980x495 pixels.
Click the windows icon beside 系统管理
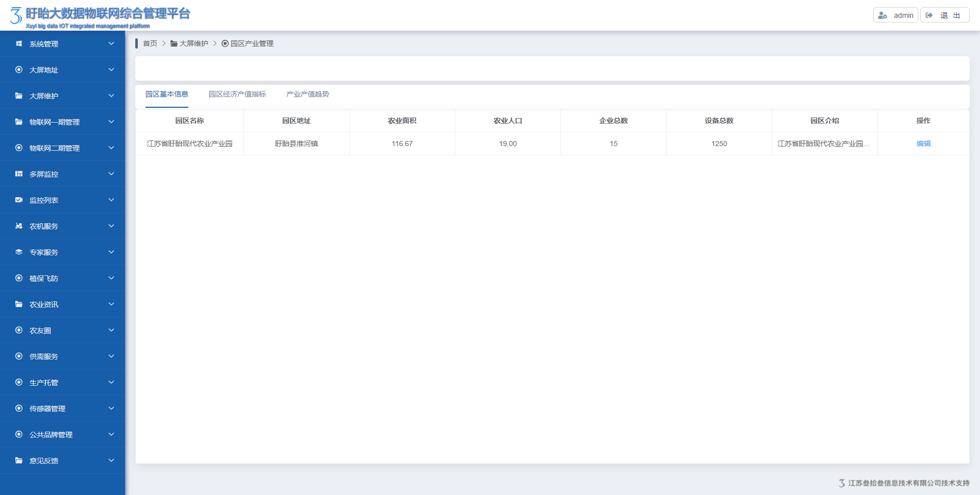(19, 44)
